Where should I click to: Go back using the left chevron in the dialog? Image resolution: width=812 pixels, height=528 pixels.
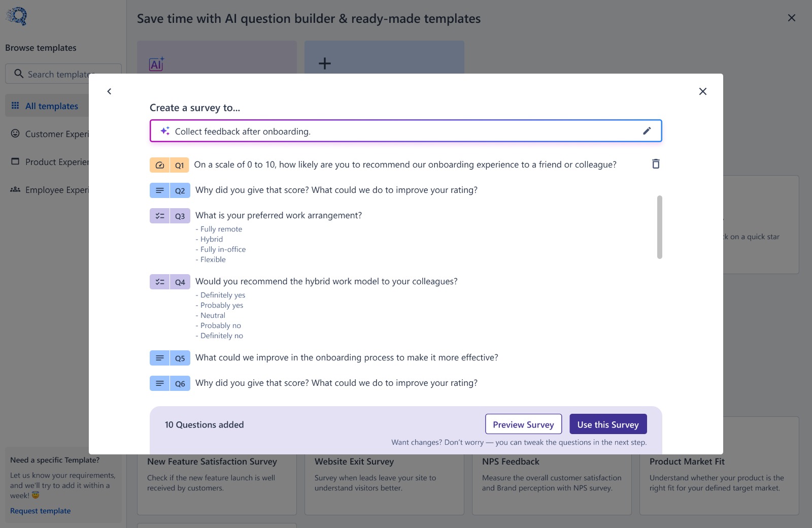[109, 91]
